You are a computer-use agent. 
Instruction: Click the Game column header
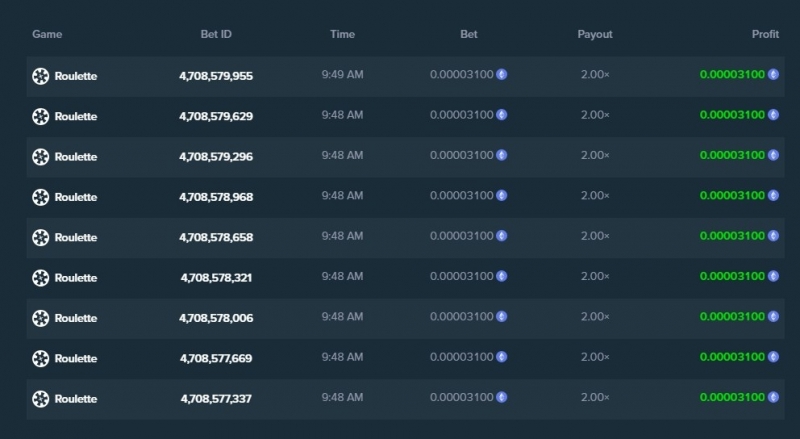click(x=47, y=34)
